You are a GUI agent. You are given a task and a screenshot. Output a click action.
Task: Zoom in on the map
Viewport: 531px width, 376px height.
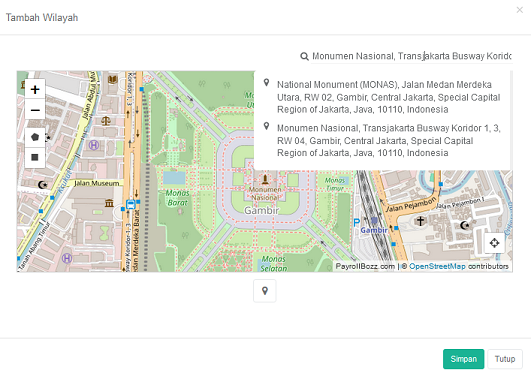point(35,90)
